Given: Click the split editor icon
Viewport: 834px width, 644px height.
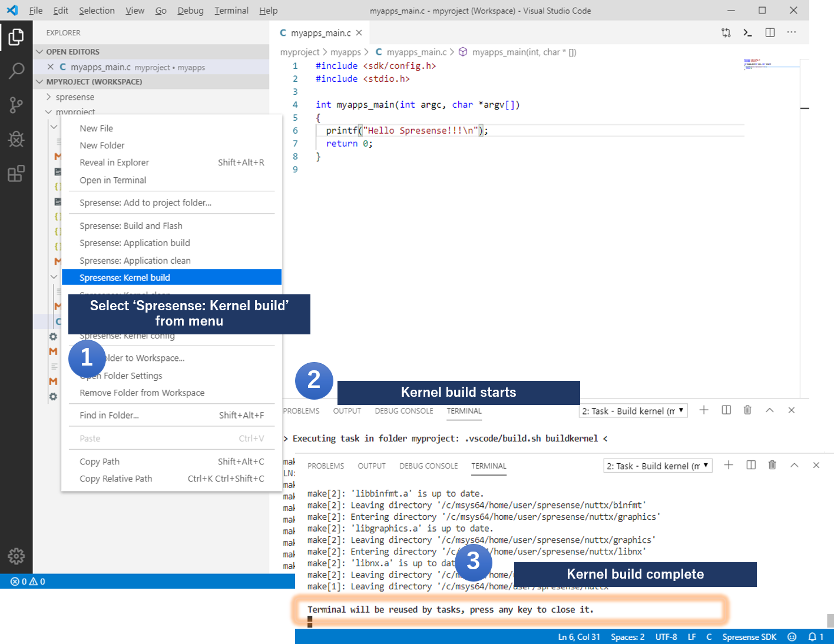Looking at the screenshot, I should (770, 32).
